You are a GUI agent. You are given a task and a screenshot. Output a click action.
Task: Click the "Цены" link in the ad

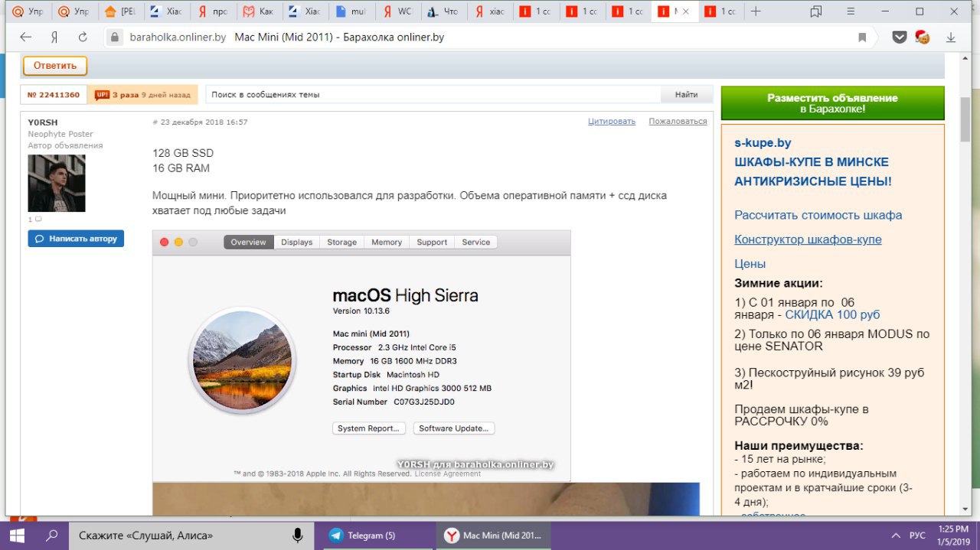click(750, 264)
